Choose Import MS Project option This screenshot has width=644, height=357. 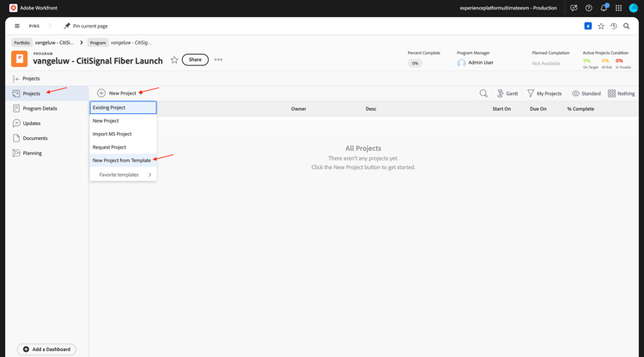123,134
